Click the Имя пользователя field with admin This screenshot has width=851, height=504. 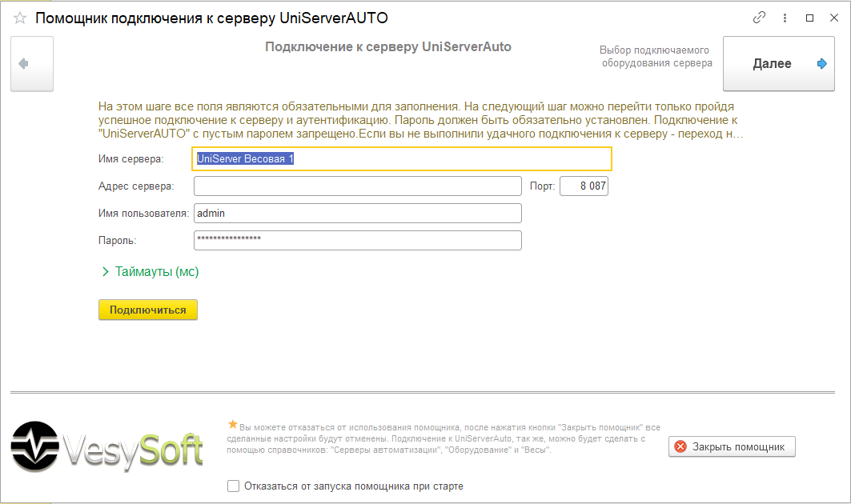click(357, 214)
